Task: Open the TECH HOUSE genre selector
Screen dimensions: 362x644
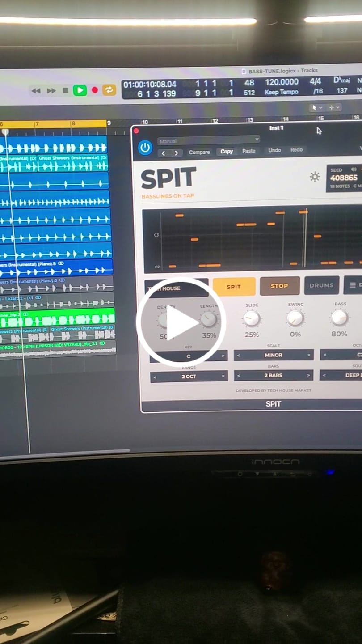Action: 177,288
